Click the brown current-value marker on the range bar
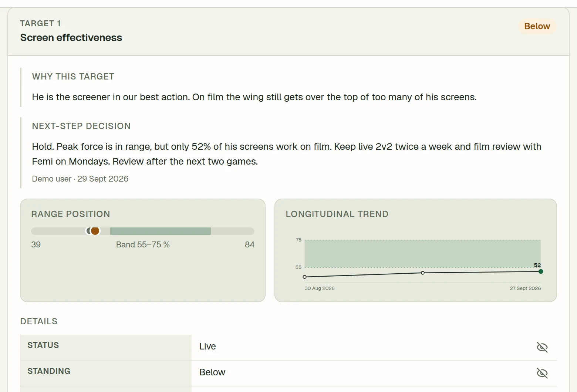Viewport: 577px width, 392px height. coord(95,231)
